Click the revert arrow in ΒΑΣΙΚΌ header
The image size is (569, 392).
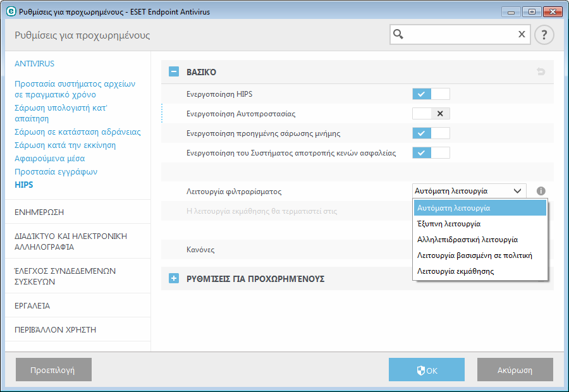pos(541,71)
